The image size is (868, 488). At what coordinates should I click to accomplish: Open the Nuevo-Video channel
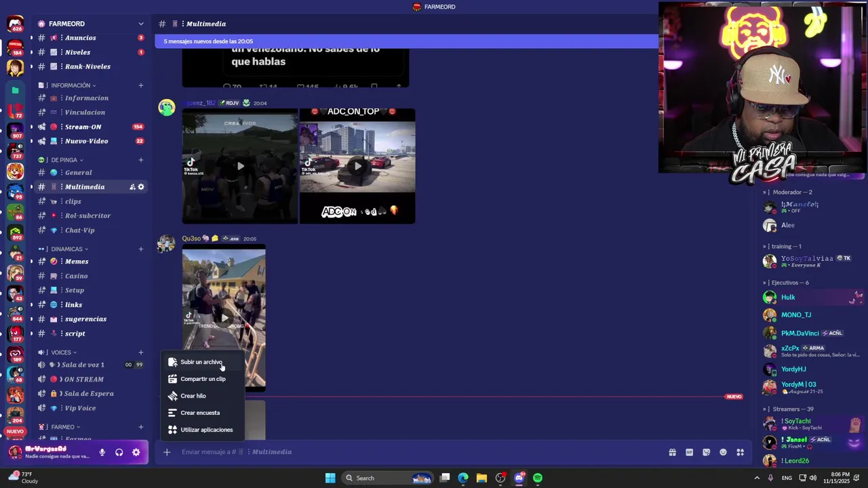click(x=92, y=141)
